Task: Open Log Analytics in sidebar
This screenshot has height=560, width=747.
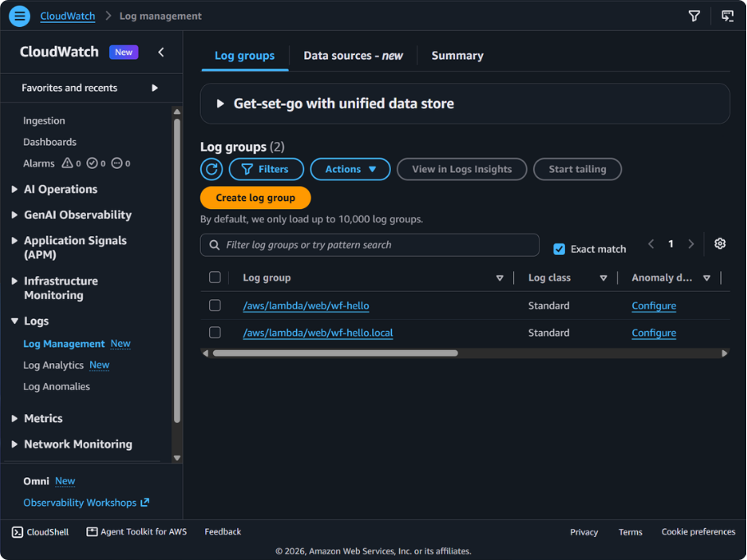Action: (53, 365)
